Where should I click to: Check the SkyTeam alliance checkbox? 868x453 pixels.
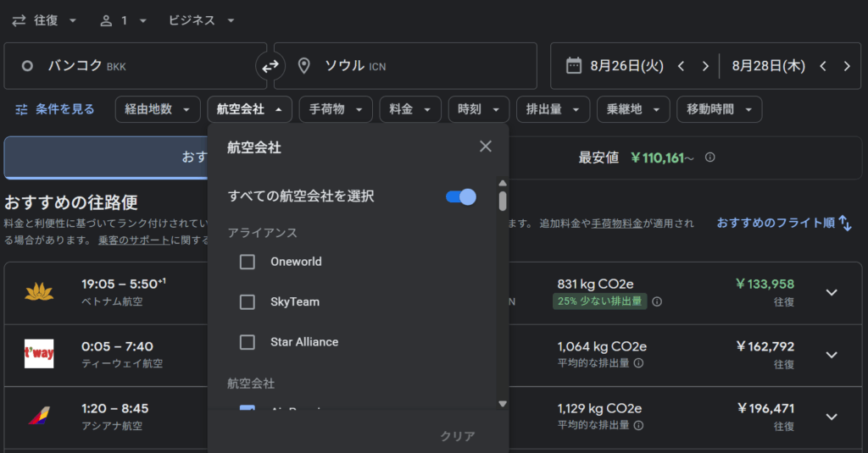[x=248, y=301]
